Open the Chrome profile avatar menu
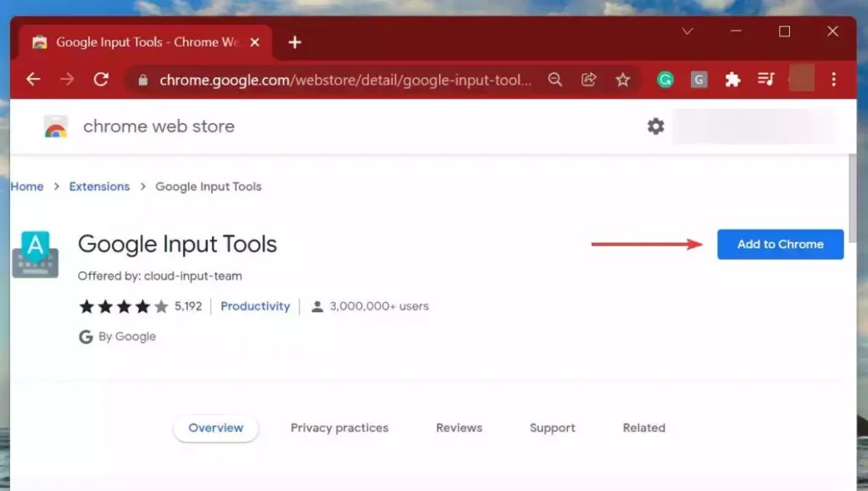Screen dimensions: 868x491 (x=800, y=79)
